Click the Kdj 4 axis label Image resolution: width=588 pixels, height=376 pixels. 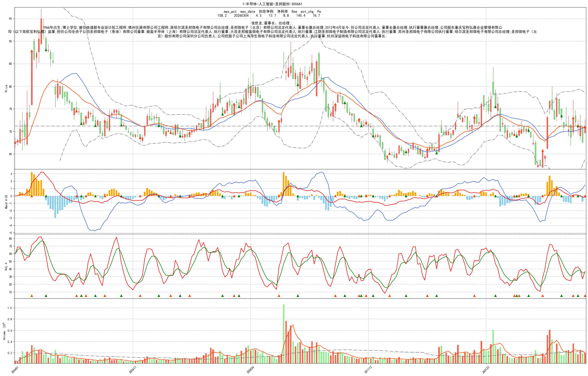point(6,266)
